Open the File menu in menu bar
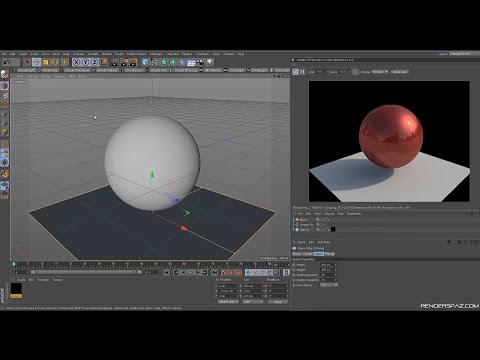 coord(4,54)
